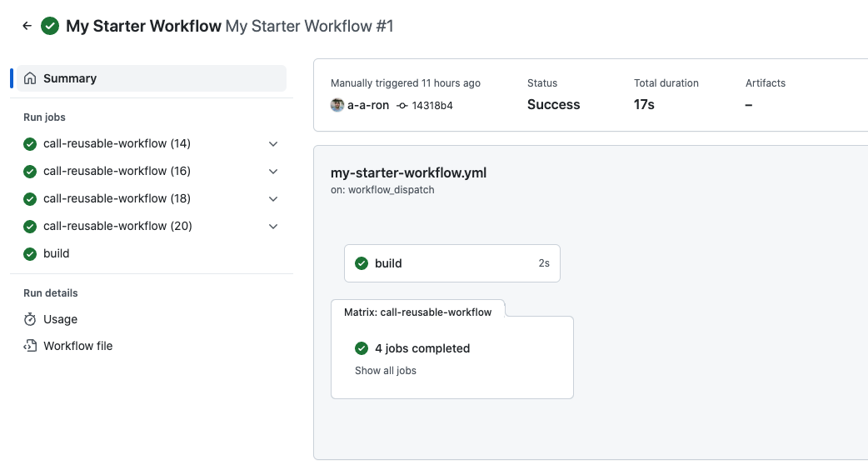The image size is (868, 470).
Task: Click the green check beside '4 jobs completed'
Action: point(362,348)
